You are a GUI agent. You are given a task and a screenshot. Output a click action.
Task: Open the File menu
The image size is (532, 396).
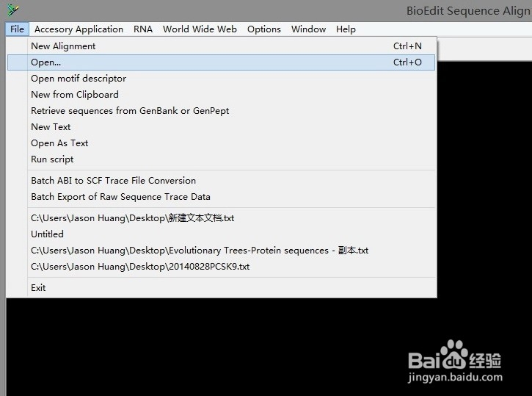[x=17, y=29]
